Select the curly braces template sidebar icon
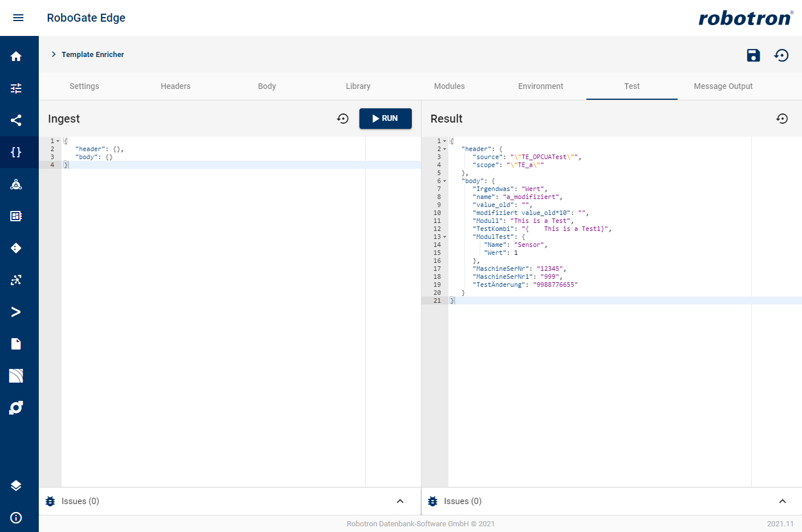This screenshot has height=532, width=802. 16,152
